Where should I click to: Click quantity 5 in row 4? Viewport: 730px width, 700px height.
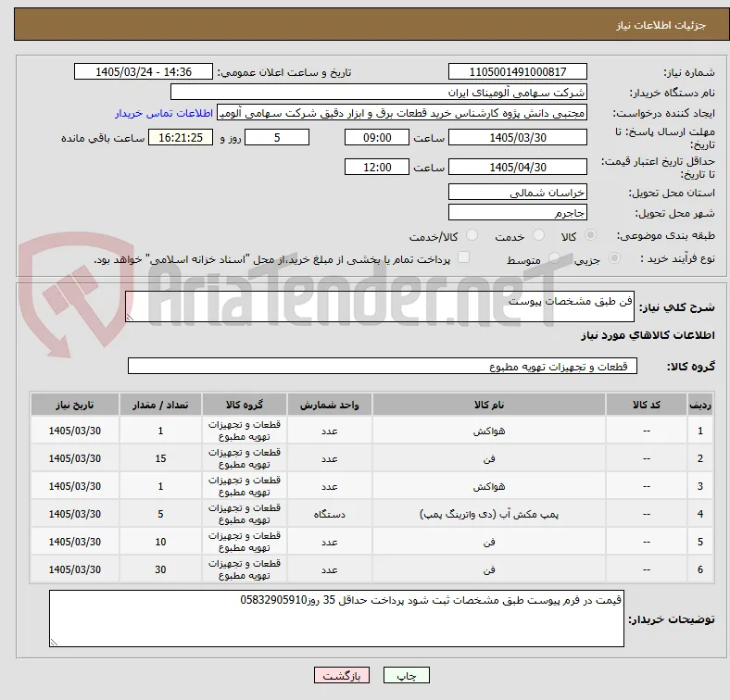[x=160, y=514]
